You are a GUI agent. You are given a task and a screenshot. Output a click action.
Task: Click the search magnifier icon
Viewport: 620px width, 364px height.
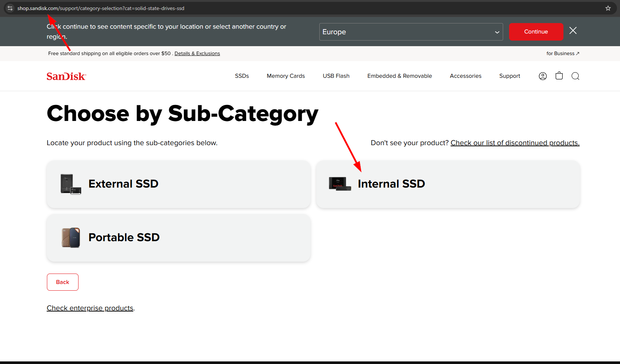575,76
